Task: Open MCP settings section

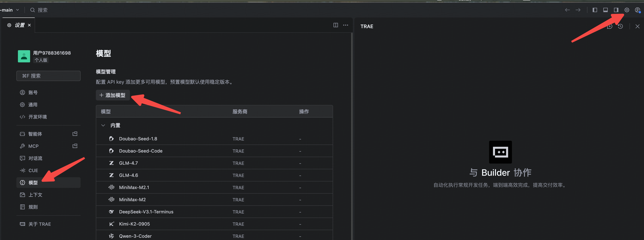Action: 33,146
